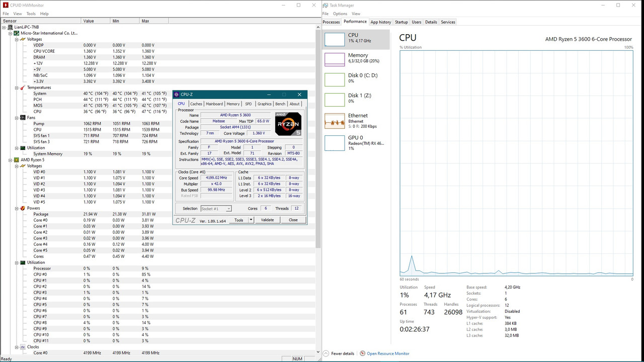644x362 pixels.
Task: Click the Validate button in CPU-Z
Action: 268,220
